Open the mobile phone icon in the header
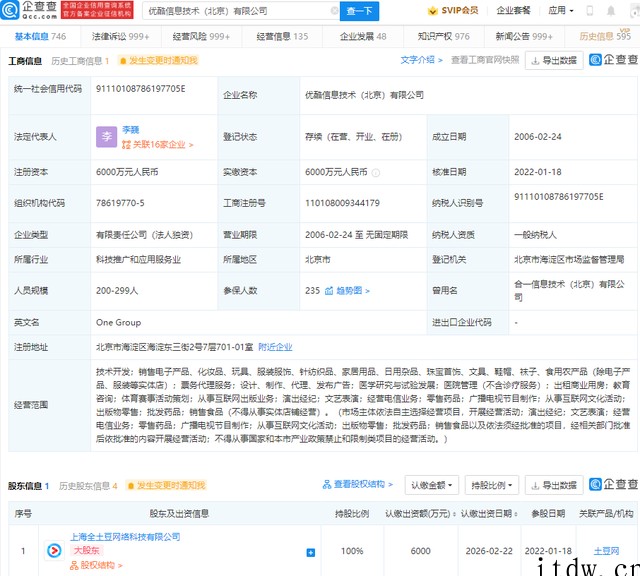This screenshot has height=576, width=640. point(589,11)
